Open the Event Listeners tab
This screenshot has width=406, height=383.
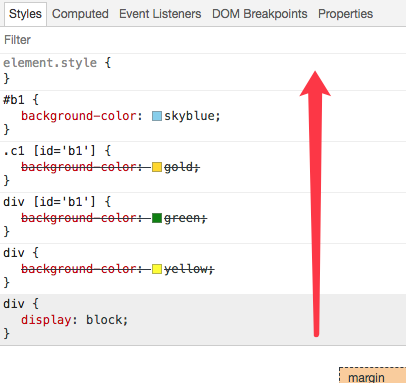(x=160, y=14)
